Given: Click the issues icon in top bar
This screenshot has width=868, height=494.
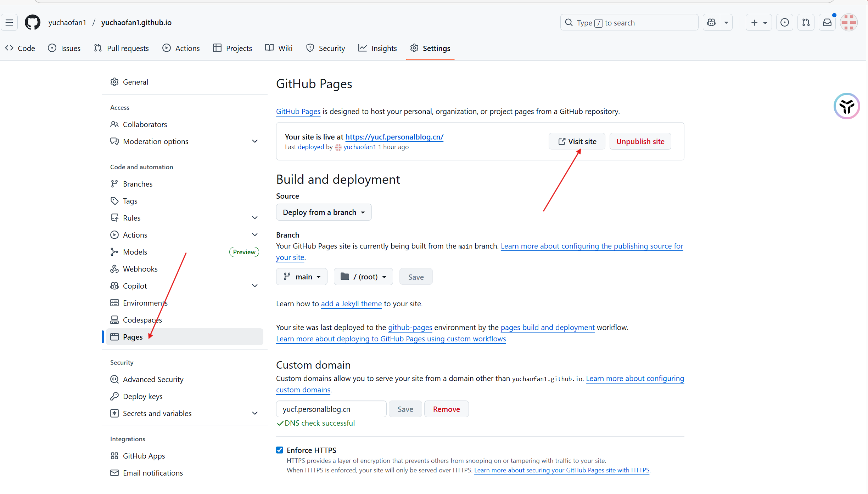Looking at the screenshot, I should [x=785, y=23].
